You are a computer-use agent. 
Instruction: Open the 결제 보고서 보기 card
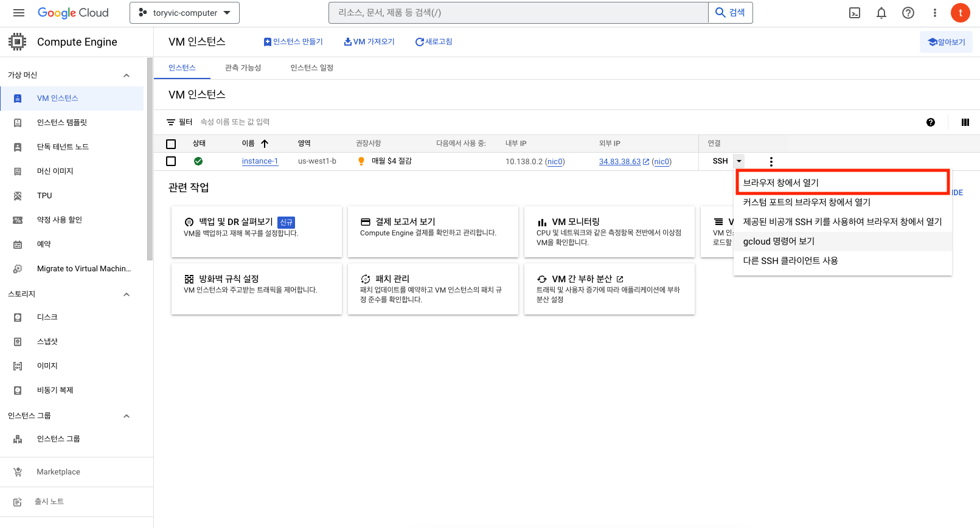(x=433, y=232)
